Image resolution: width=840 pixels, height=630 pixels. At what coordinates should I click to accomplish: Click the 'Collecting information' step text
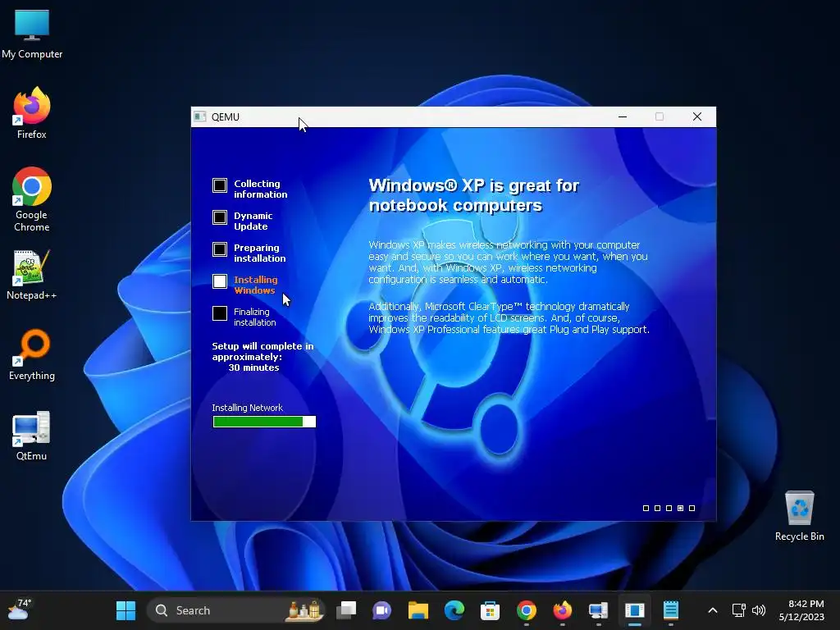260,189
